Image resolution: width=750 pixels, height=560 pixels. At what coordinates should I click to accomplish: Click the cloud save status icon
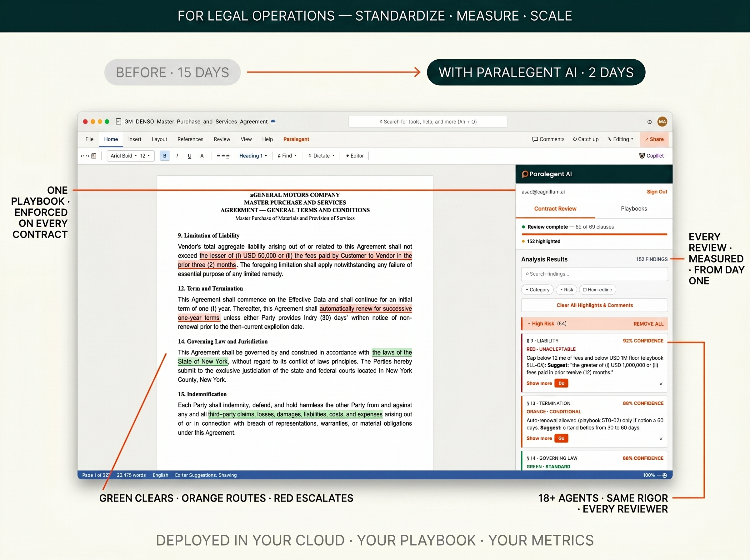pos(273,121)
